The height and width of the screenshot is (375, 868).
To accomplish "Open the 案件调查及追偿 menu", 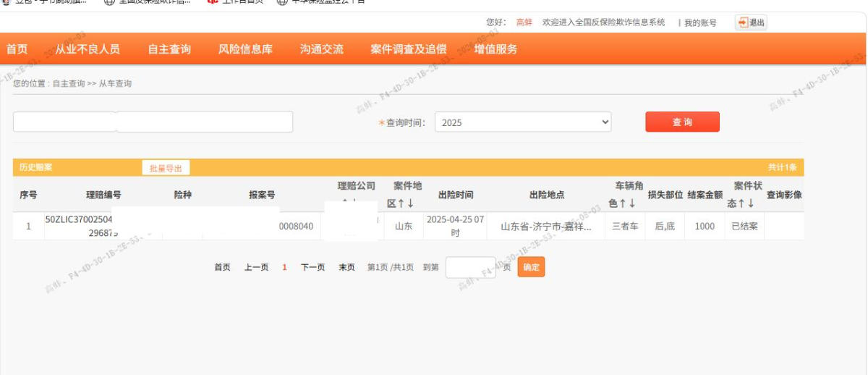I will pos(409,49).
